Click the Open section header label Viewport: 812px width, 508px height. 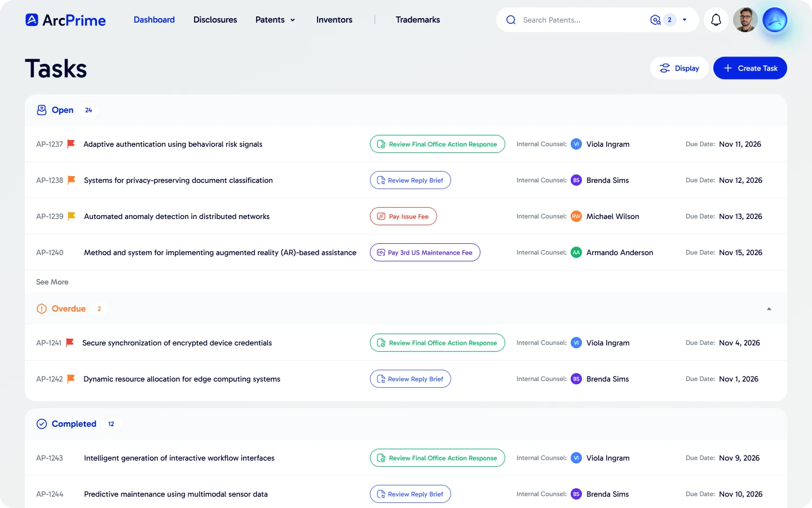pos(63,110)
